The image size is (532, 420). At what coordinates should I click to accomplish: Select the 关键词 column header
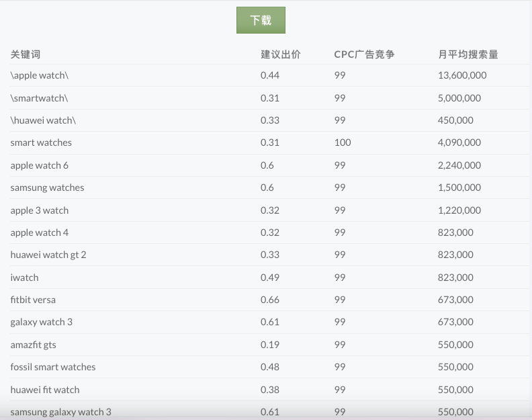pos(26,54)
